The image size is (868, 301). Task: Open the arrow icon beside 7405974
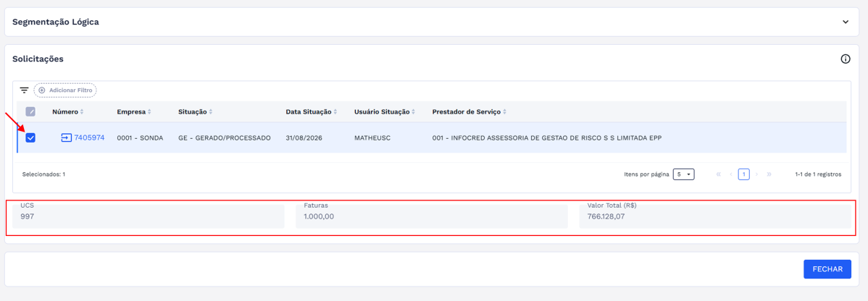(66, 137)
